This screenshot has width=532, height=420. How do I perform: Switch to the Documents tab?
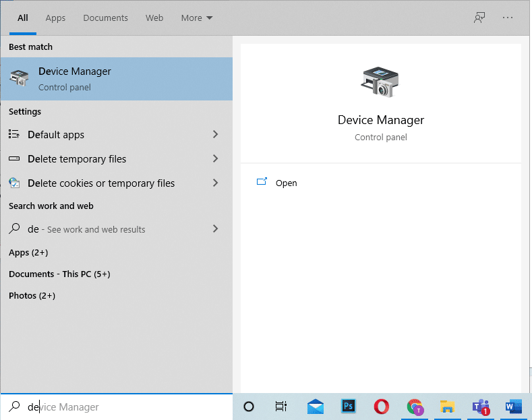click(x=105, y=18)
